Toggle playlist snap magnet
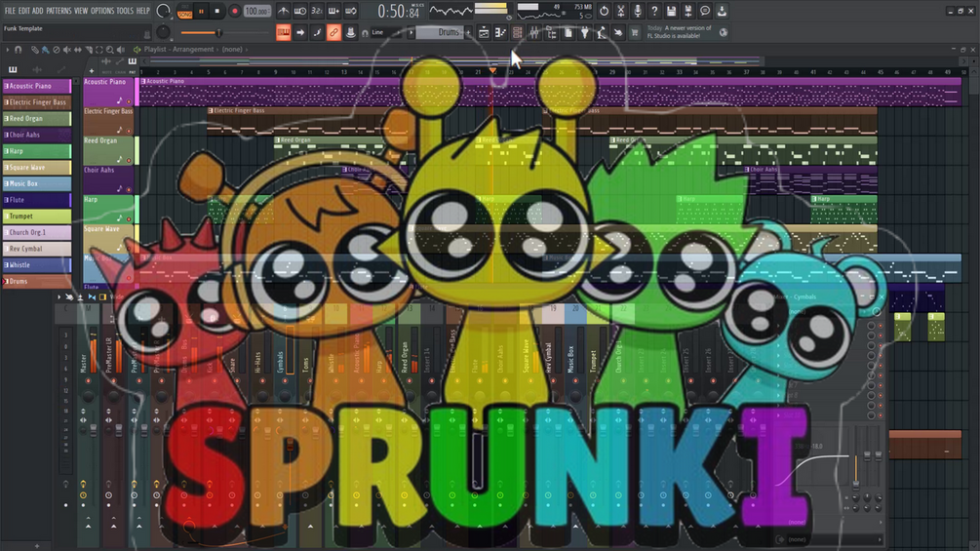The image size is (980, 551). click(19, 50)
